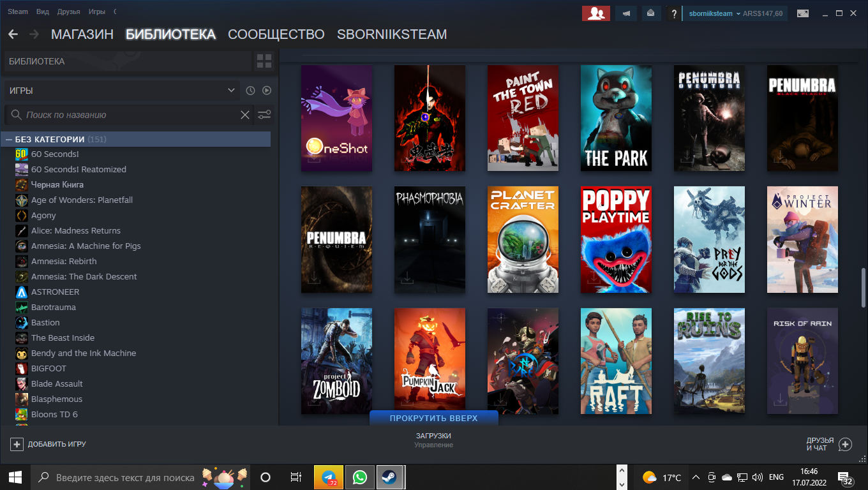Go to the МАГАЗИН tab
Viewport: 868px width, 490px height.
point(82,34)
